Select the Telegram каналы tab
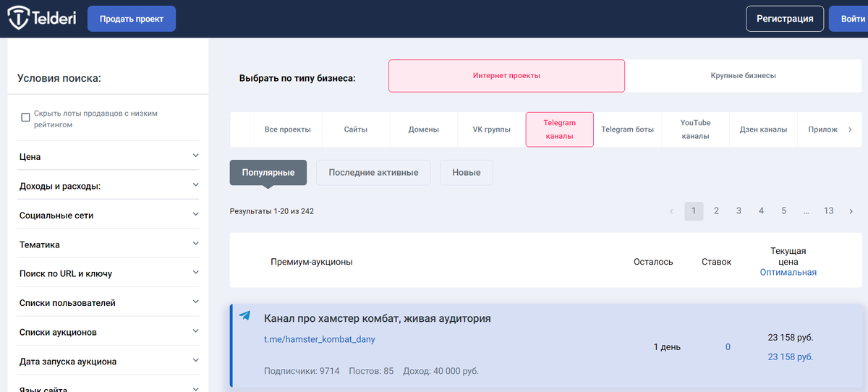 pos(560,129)
